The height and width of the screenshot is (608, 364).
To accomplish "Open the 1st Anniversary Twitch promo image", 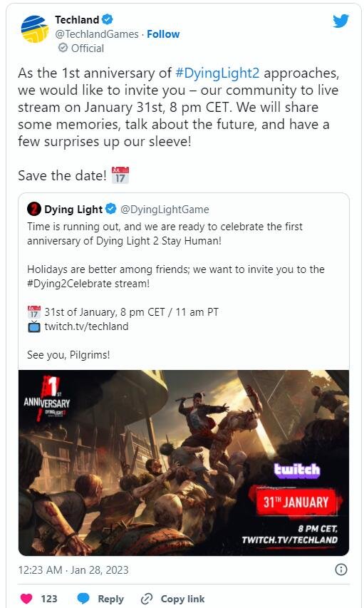I will pyautogui.click(x=184, y=463).
